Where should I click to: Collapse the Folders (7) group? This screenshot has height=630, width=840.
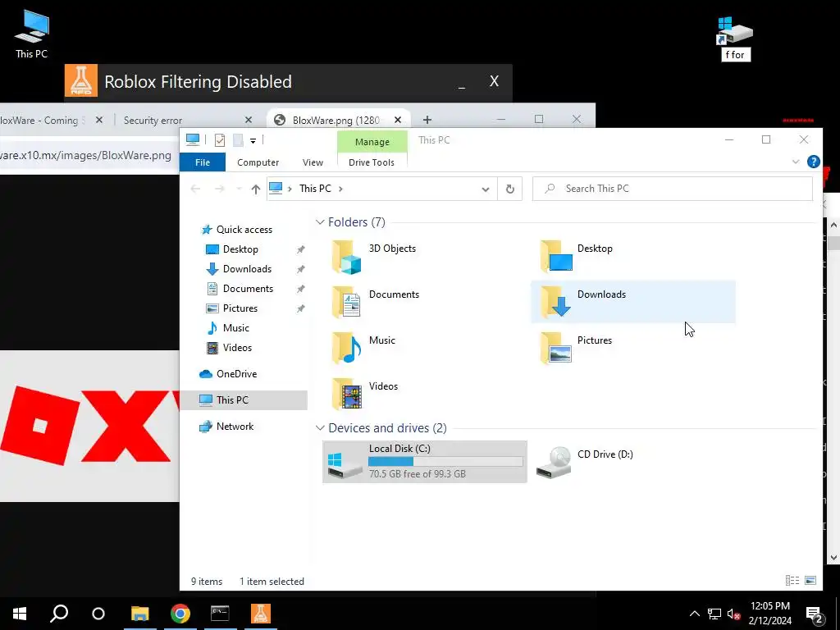pos(320,221)
